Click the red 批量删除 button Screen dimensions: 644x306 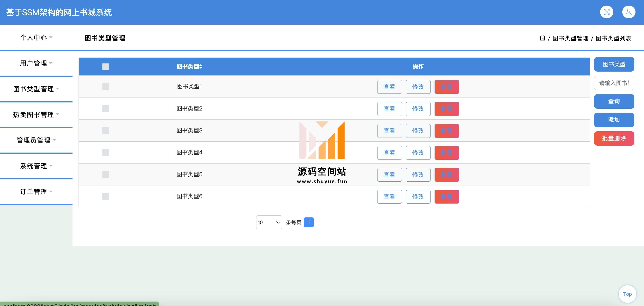coord(614,138)
